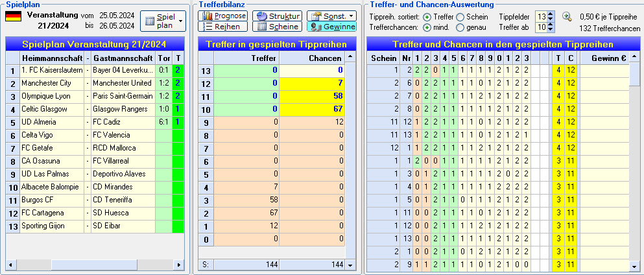Click the Gastmannschaft column header

pyautogui.click(x=123, y=58)
